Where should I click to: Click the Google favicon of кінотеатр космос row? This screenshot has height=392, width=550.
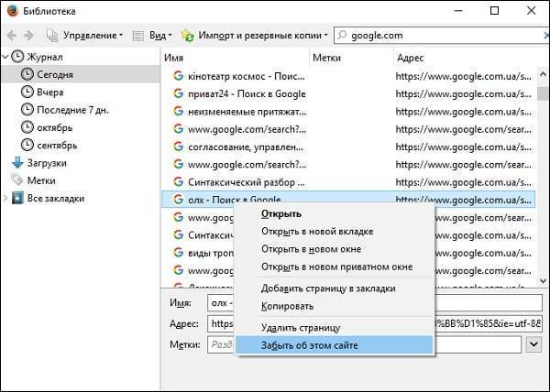click(x=179, y=74)
